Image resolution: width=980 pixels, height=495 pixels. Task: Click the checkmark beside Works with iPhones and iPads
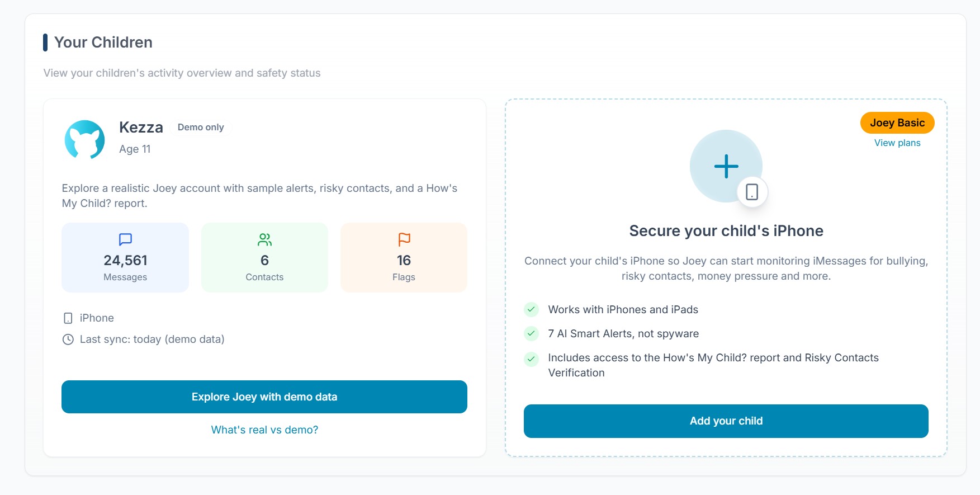click(531, 309)
